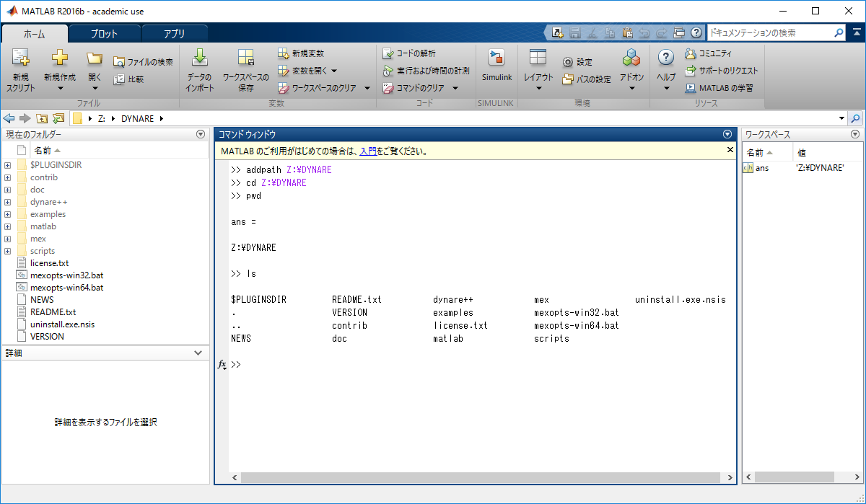Image resolution: width=866 pixels, height=504 pixels.
Task: Open Simulink from the ribbon
Action: 497,66
